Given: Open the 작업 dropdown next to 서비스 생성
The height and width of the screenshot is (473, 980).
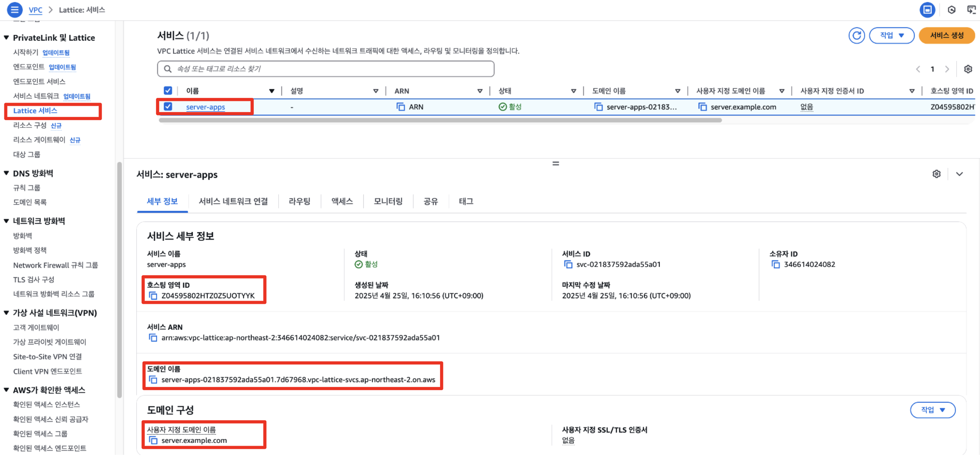Looking at the screenshot, I should pyautogui.click(x=891, y=36).
